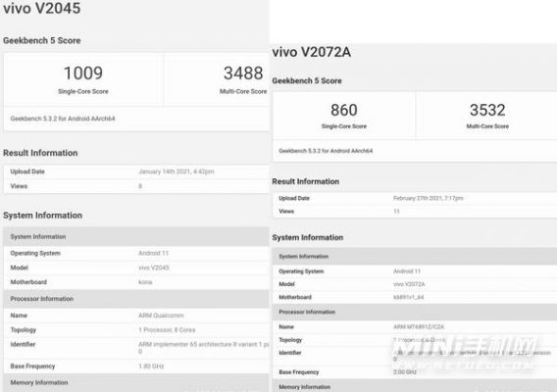Click Model value vivo V2072A in table
The width and height of the screenshot is (557, 392).
click(409, 284)
